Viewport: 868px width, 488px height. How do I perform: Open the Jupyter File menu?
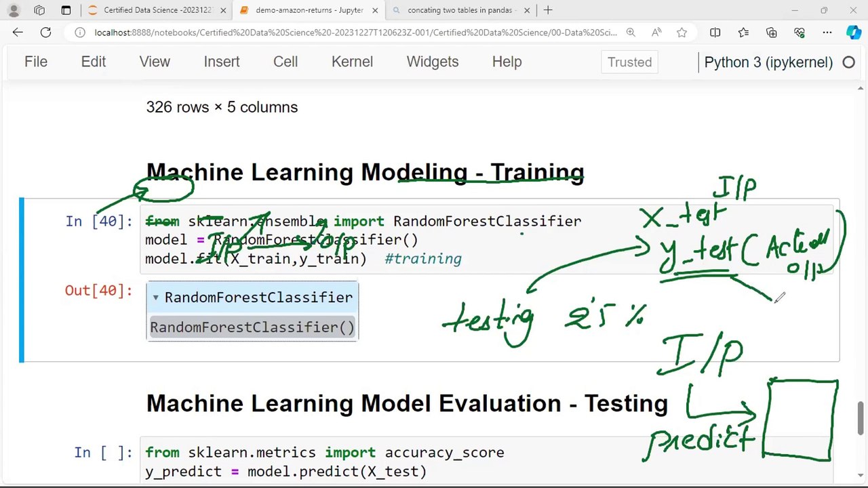click(36, 62)
